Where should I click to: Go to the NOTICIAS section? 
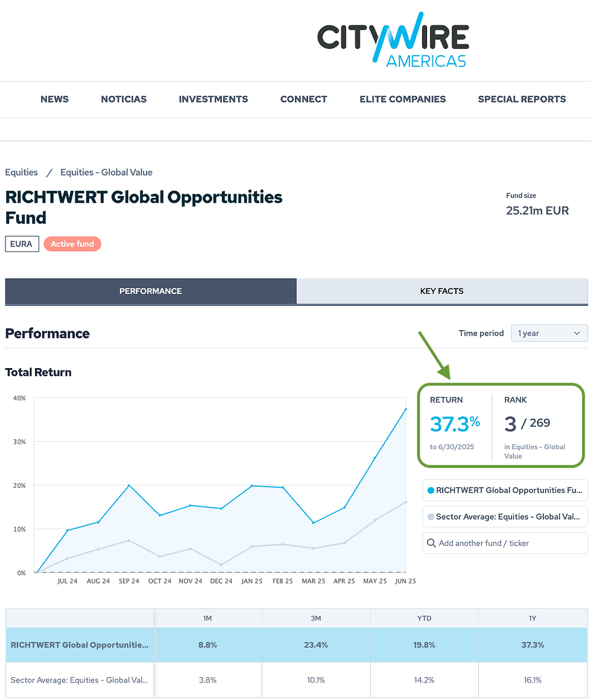pos(124,99)
